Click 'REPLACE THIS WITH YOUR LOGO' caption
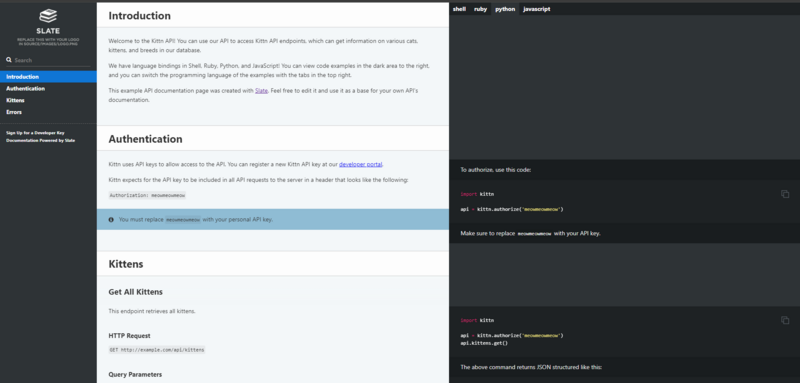The image size is (800, 383). [x=48, y=42]
